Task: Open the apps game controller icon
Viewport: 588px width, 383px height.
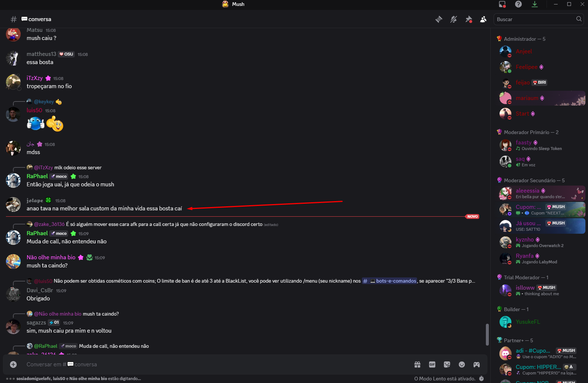Action: tap(477, 364)
